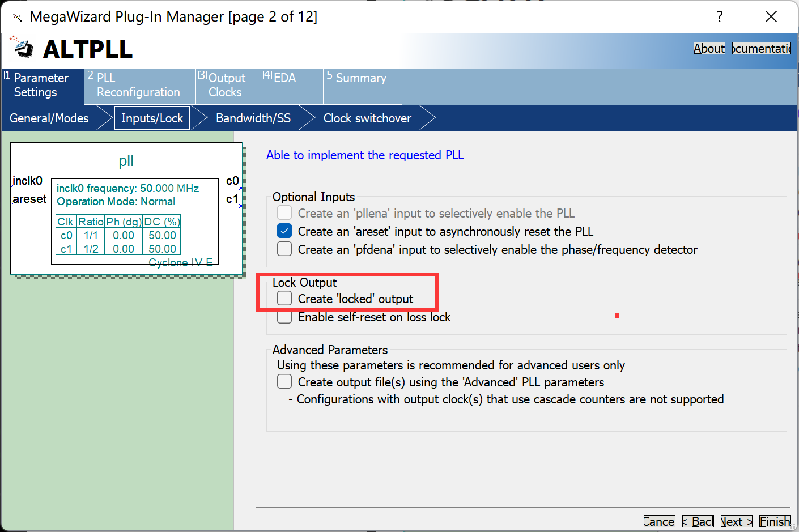Click 'inclk0 frequency: 50.000 MHz' text
This screenshot has width=799, height=532.
click(x=128, y=189)
